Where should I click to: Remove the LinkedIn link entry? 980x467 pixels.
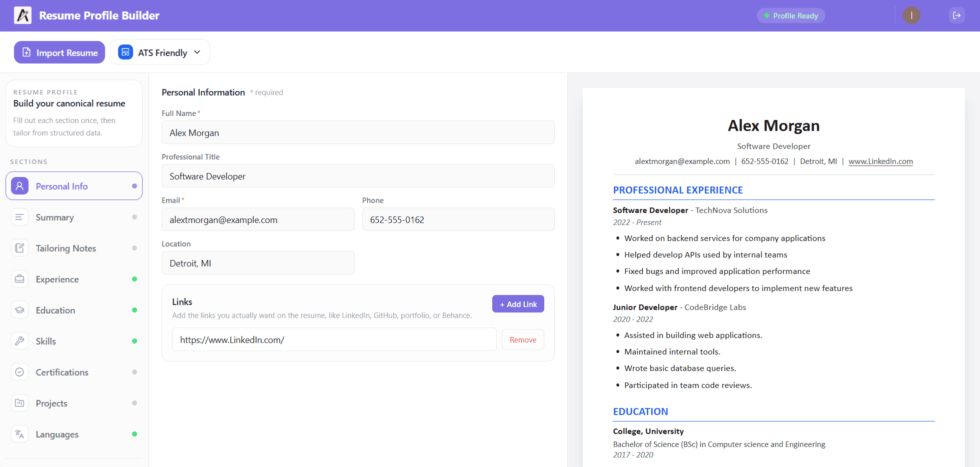(x=522, y=339)
